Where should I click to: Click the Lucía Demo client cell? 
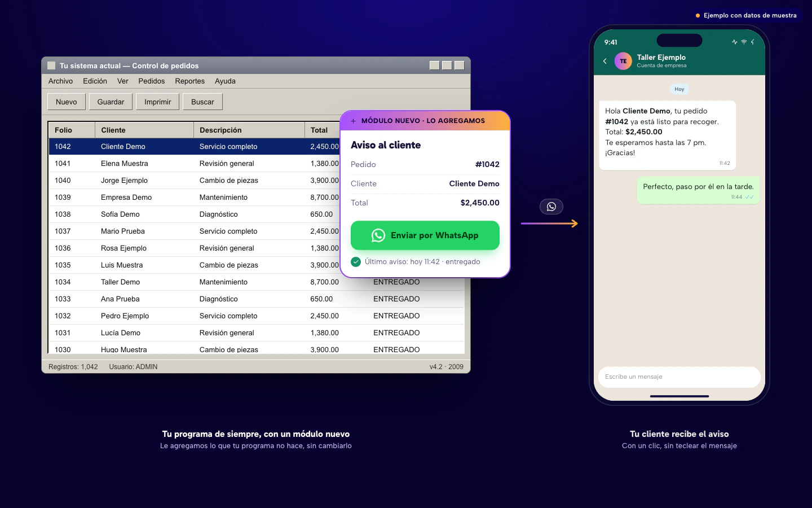121,333
